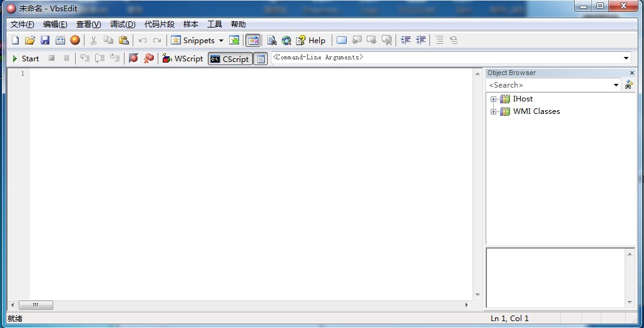Select CScript as the script host

click(x=230, y=59)
